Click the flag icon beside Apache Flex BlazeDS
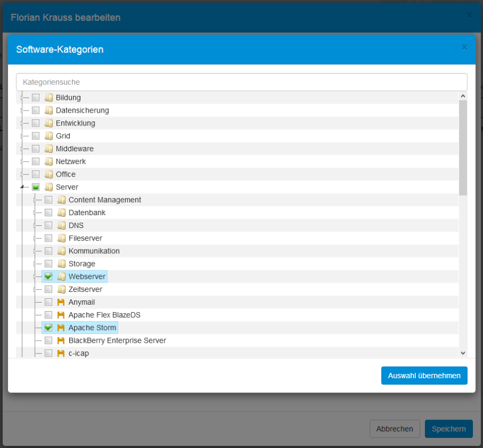 click(61, 315)
